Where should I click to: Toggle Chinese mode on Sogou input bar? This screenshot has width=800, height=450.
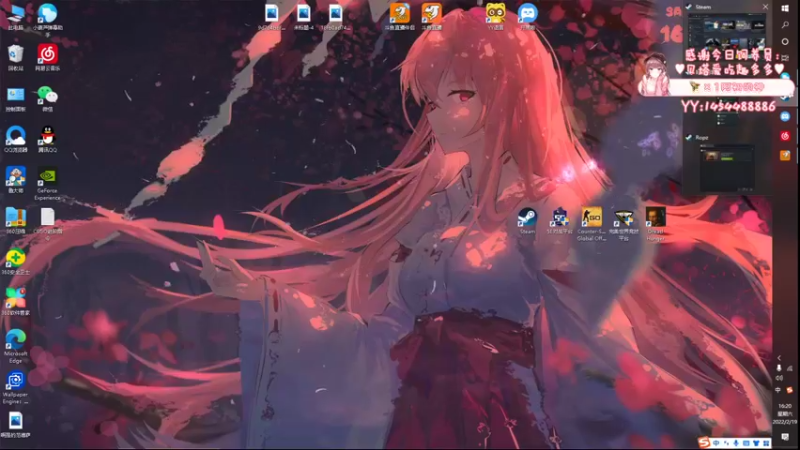716,443
